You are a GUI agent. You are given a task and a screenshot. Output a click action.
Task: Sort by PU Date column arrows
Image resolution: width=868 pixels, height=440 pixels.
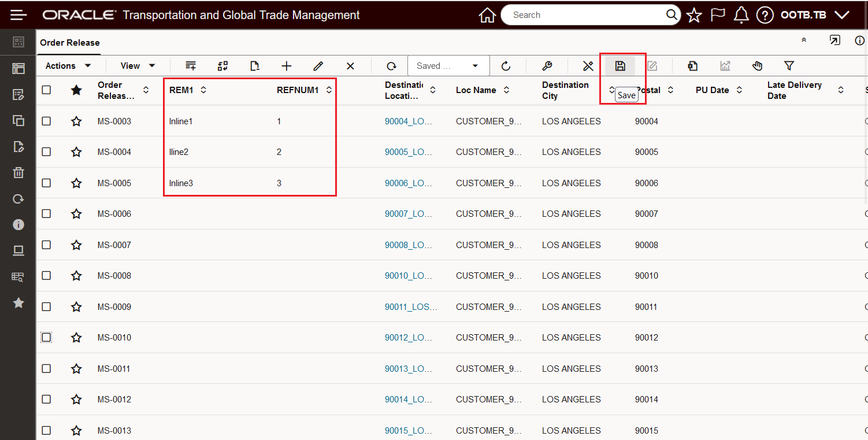(739, 90)
